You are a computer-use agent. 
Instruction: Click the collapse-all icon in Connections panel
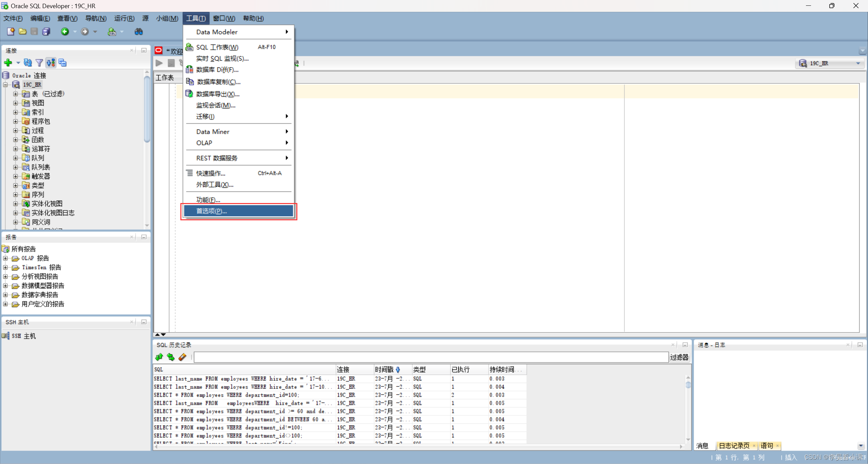(x=62, y=63)
